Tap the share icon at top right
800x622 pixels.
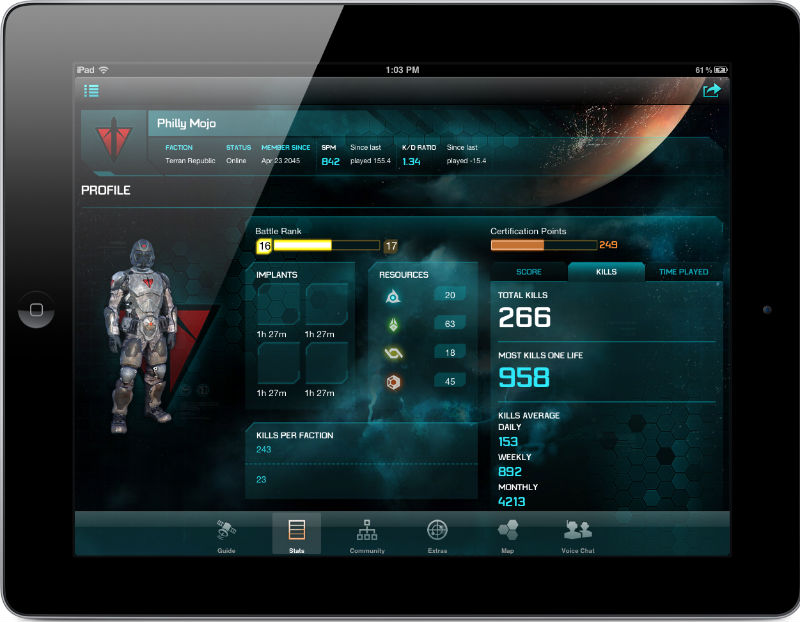click(x=711, y=91)
